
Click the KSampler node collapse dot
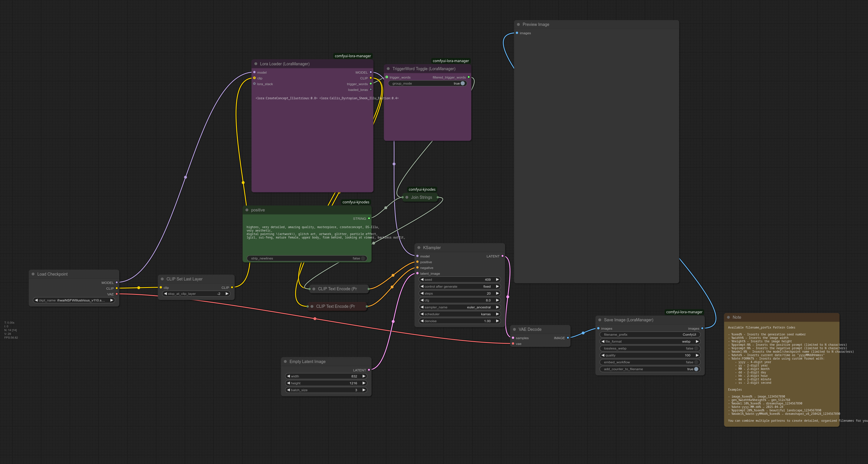(x=419, y=247)
